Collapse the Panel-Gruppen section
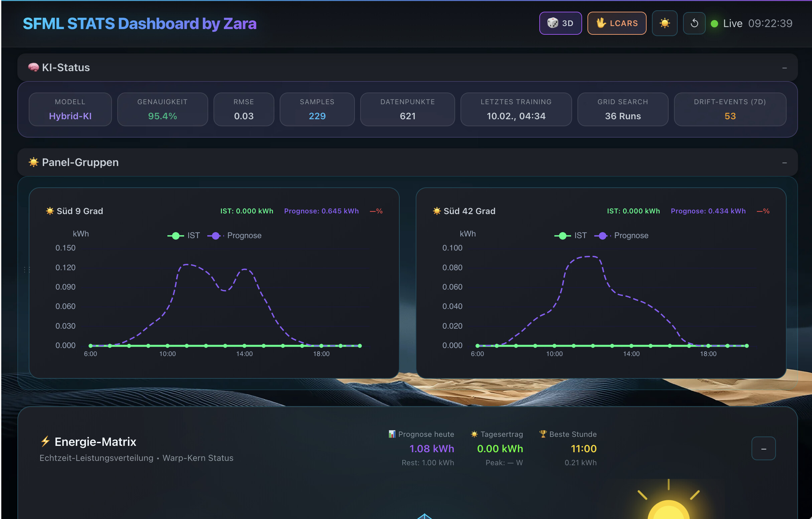 point(784,163)
